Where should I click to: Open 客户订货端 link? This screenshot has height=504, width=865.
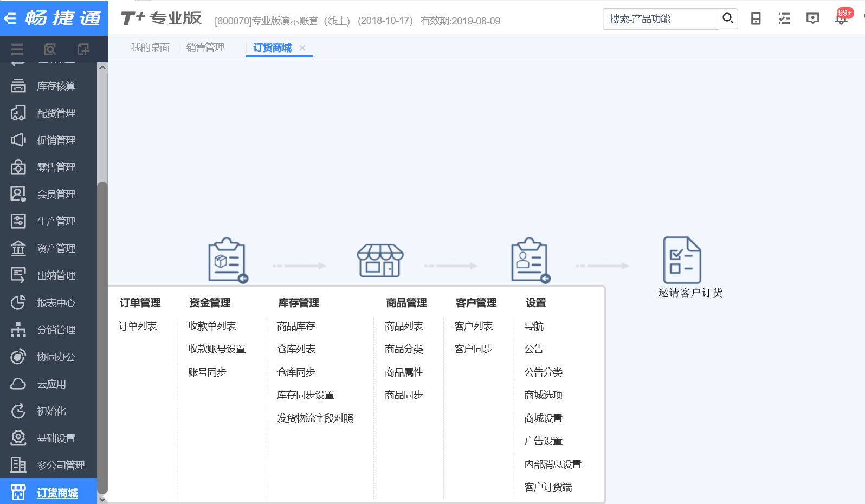coord(548,487)
